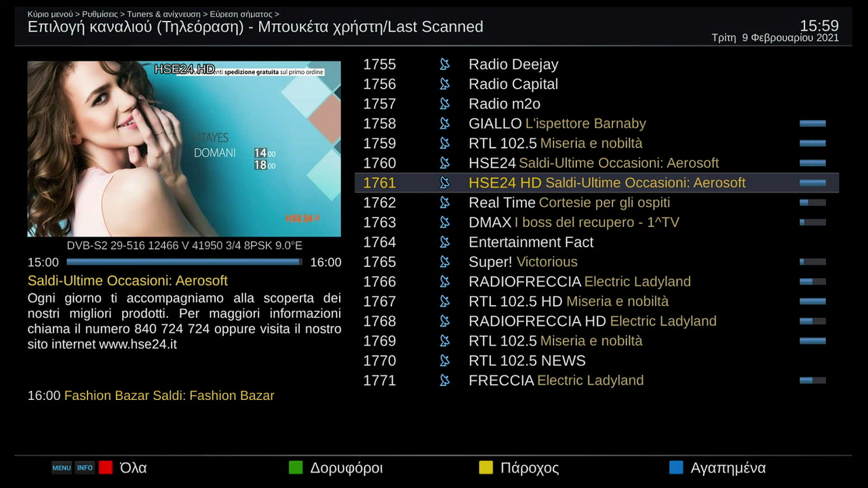Select RADIOFRECCIA HD channel
Screen dimensions: 868x488
click(597, 321)
